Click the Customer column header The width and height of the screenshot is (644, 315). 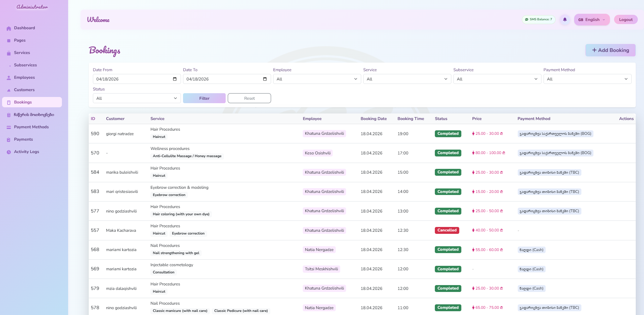click(115, 119)
